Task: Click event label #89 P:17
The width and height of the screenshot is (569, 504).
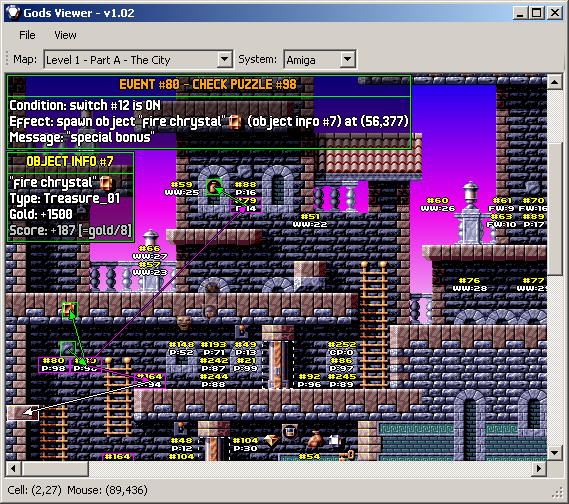Action: 534,220
